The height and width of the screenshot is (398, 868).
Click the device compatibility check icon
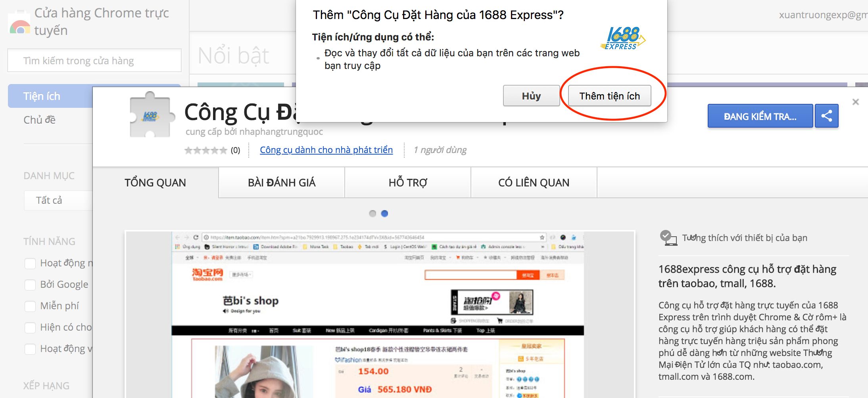[x=668, y=238]
